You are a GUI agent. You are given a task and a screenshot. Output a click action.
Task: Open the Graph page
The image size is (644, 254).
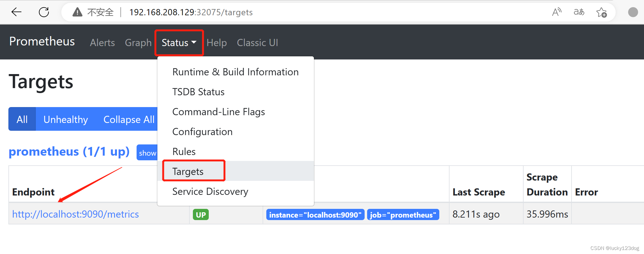(x=138, y=43)
